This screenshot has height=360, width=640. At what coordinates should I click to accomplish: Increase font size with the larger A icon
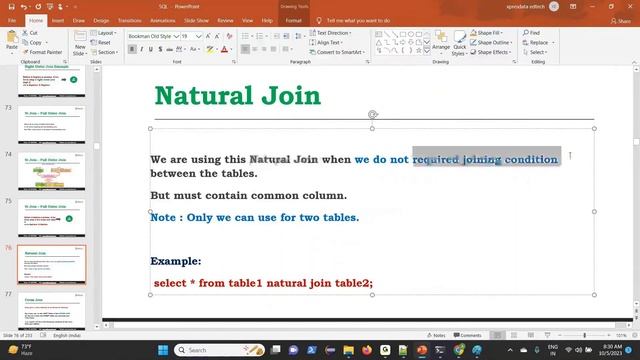(x=209, y=36)
